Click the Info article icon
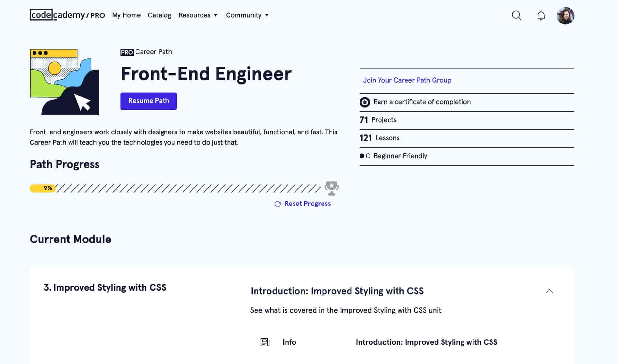 [x=265, y=342]
